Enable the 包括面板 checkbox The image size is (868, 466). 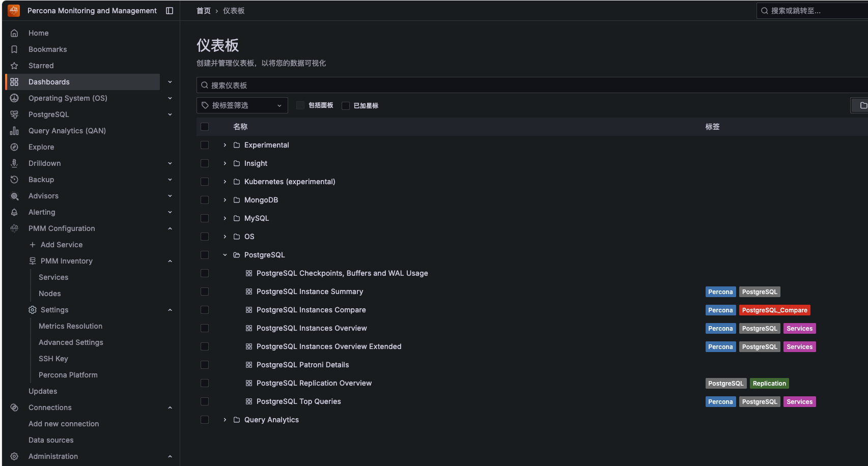pyautogui.click(x=300, y=105)
